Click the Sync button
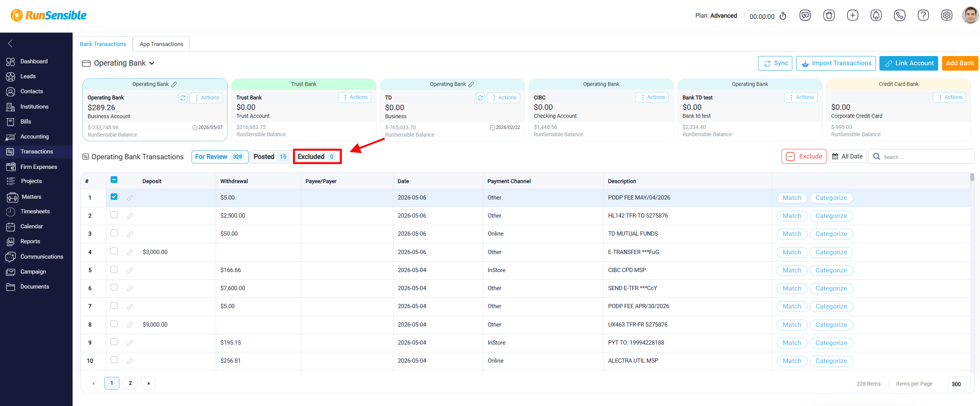The height and width of the screenshot is (406, 980). pos(775,63)
